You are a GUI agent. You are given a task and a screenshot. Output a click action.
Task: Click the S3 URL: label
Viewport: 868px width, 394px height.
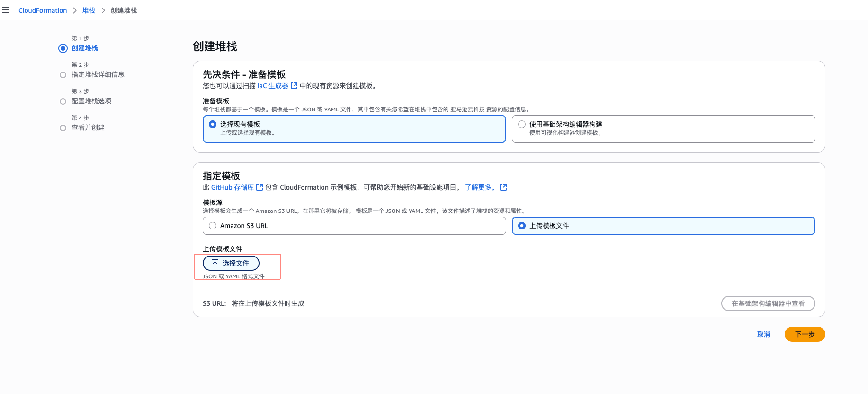click(215, 303)
